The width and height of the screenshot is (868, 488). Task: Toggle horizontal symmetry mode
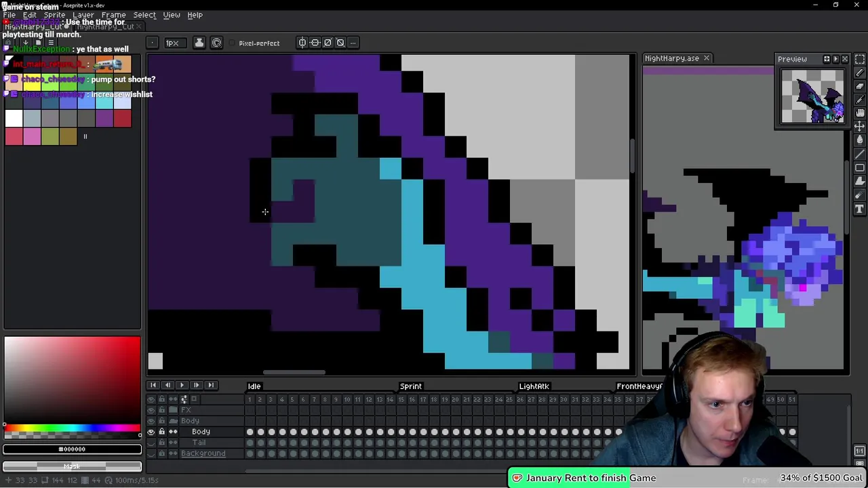tap(302, 43)
